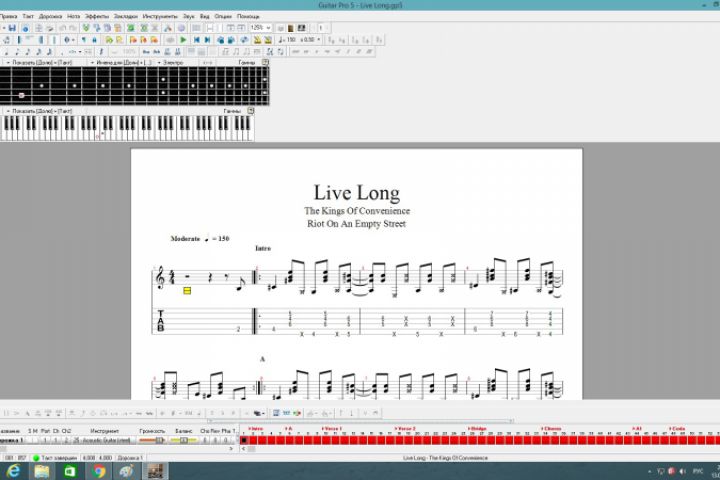Image resolution: width=720 pixels, height=480 pixels.
Task: Jump to Intro marker in timeline
Action: 256,429
